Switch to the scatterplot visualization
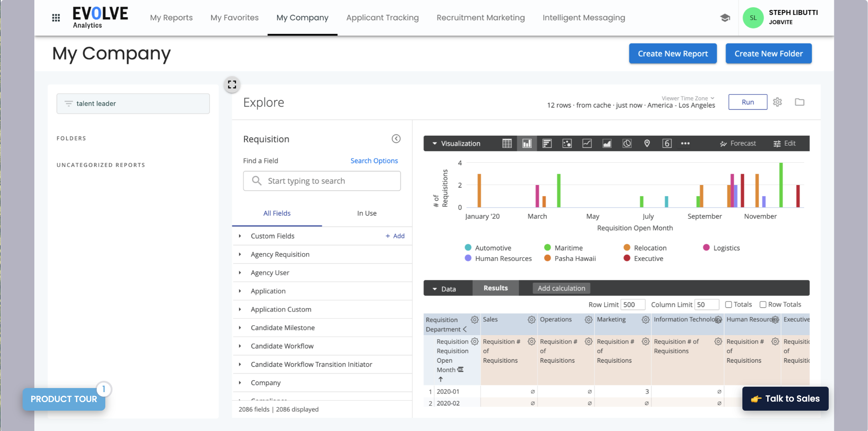Image resolution: width=868 pixels, height=431 pixels. pyautogui.click(x=567, y=143)
